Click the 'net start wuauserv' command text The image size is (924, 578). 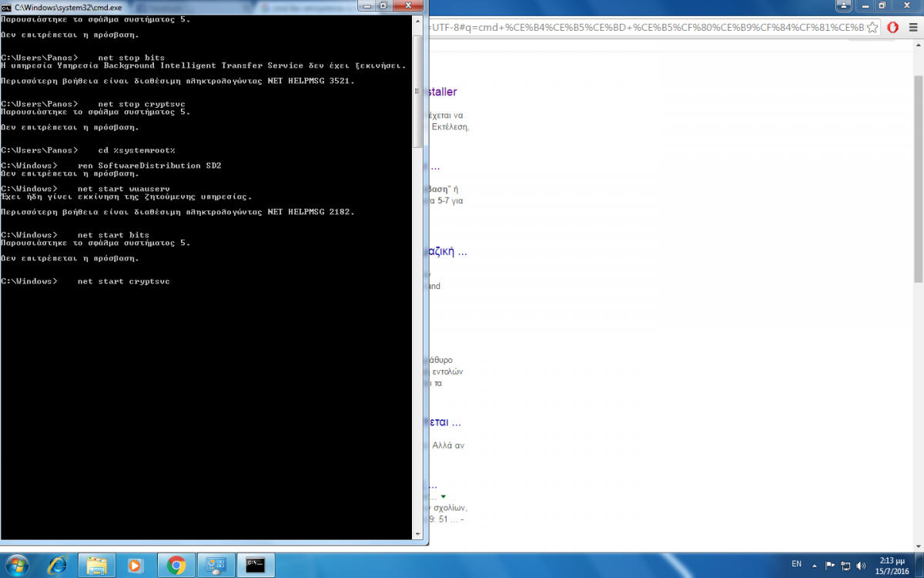pos(124,189)
